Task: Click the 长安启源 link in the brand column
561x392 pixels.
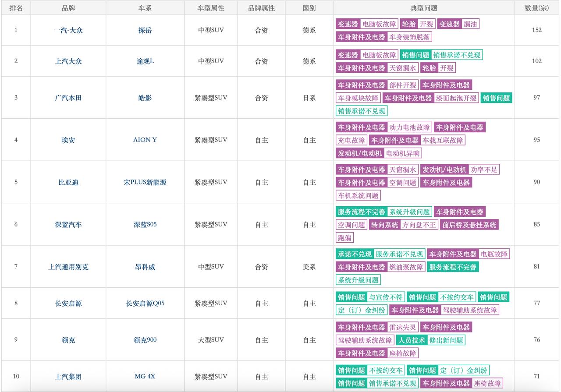Action: click(x=68, y=304)
